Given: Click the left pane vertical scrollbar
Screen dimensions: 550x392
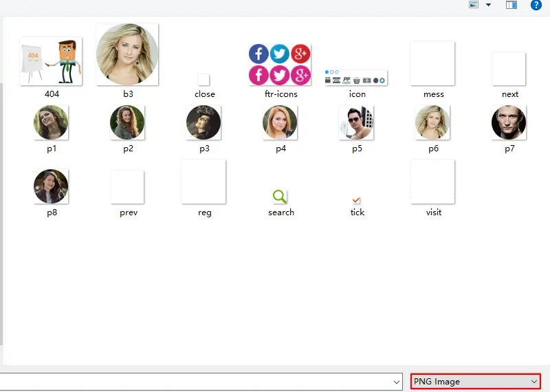Looking at the screenshot, I should click(2, 214).
